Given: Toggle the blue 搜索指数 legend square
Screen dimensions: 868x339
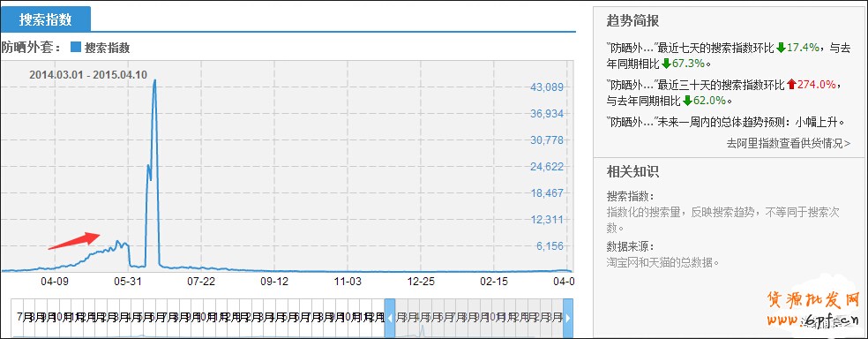Looking at the screenshot, I should (76, 48).
